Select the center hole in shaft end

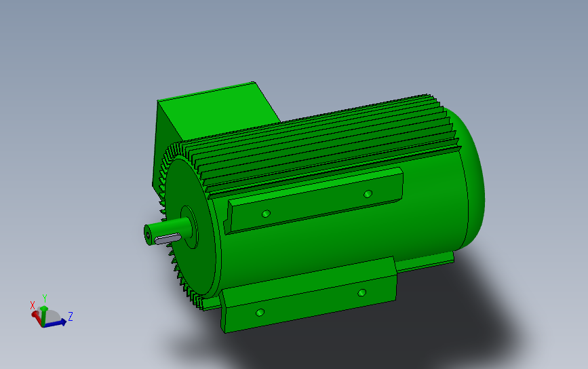(x=148, y=235)
